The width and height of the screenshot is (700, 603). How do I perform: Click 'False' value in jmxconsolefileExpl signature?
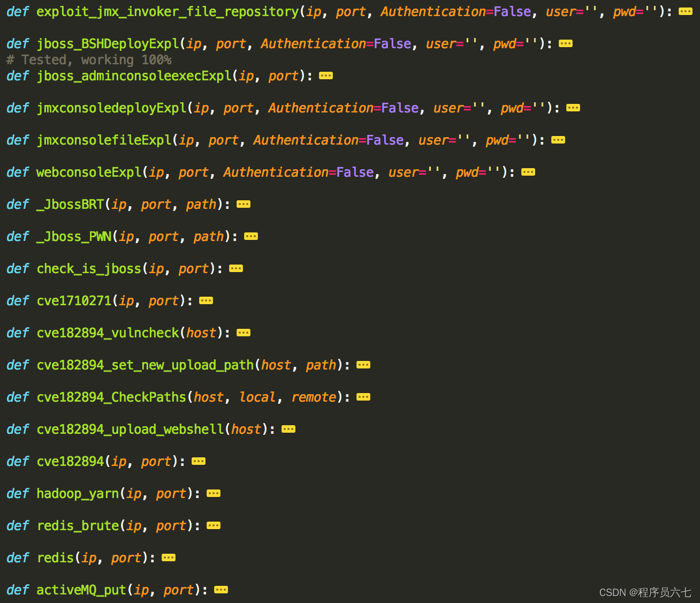coord(385,140)
